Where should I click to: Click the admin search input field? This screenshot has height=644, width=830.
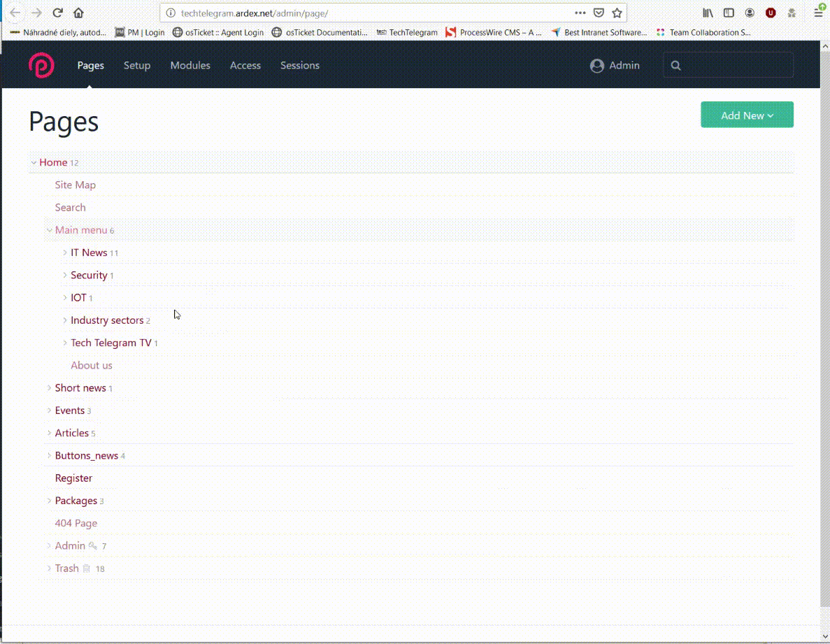(x=729, y=66)
